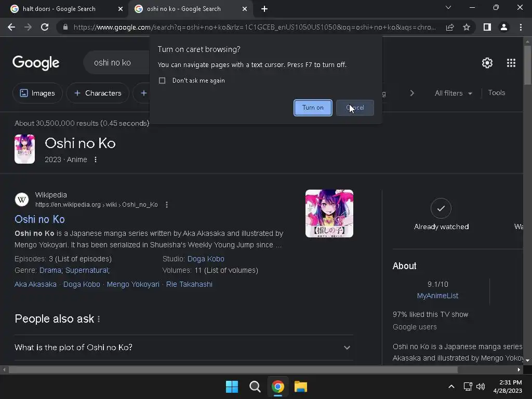The image size is (532, 399).
Task: Close the halt doors tab
Action: pos(121,9)
